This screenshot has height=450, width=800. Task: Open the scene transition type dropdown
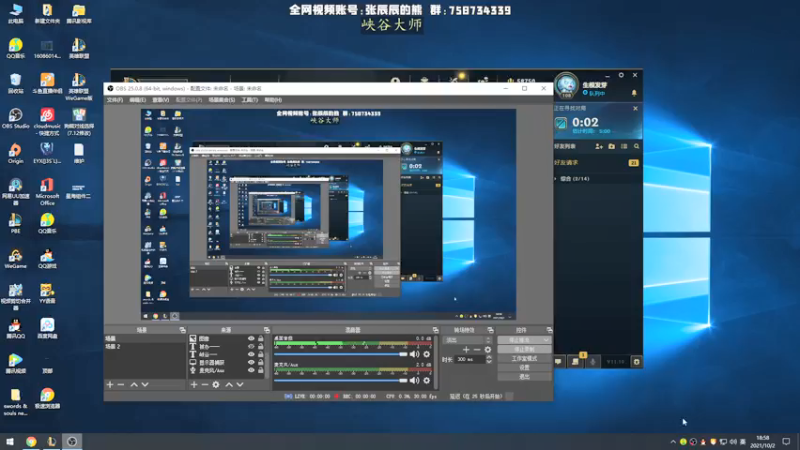tap(468, 340)
